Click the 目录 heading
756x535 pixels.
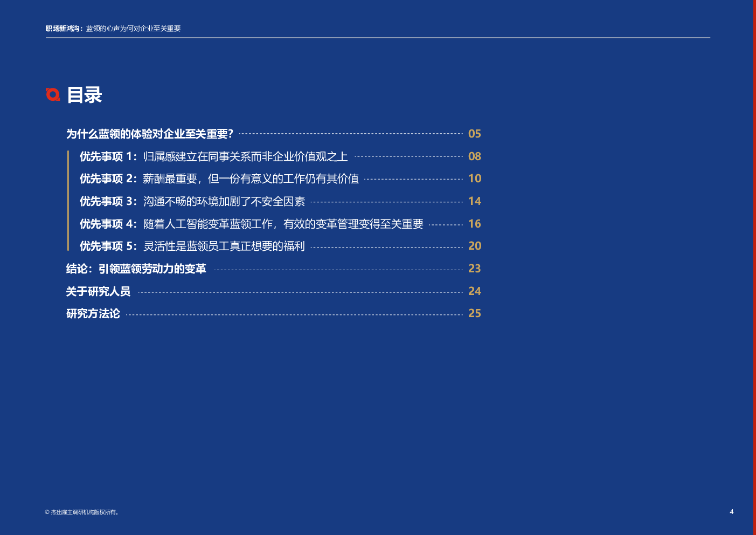tap(85, 95)
